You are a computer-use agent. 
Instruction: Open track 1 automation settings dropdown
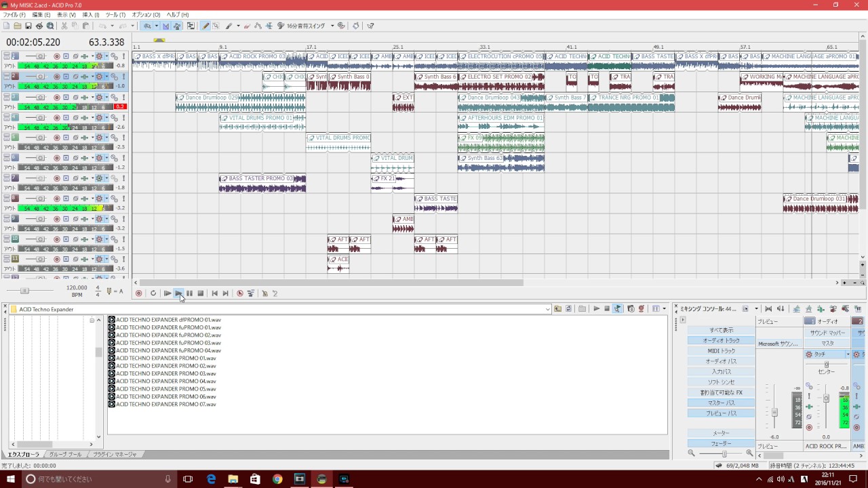click(106, 56)
